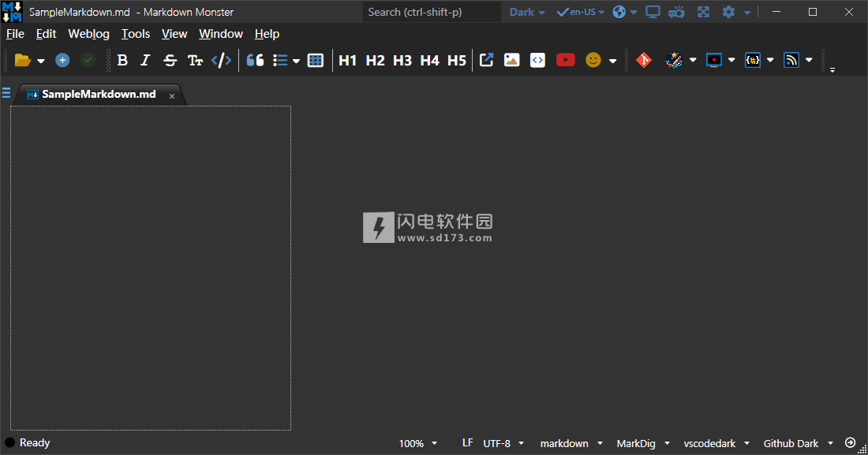Expand the 100% zoom dropdown
The height and width of the screenshot is (455, 868).
coord(417,443)
